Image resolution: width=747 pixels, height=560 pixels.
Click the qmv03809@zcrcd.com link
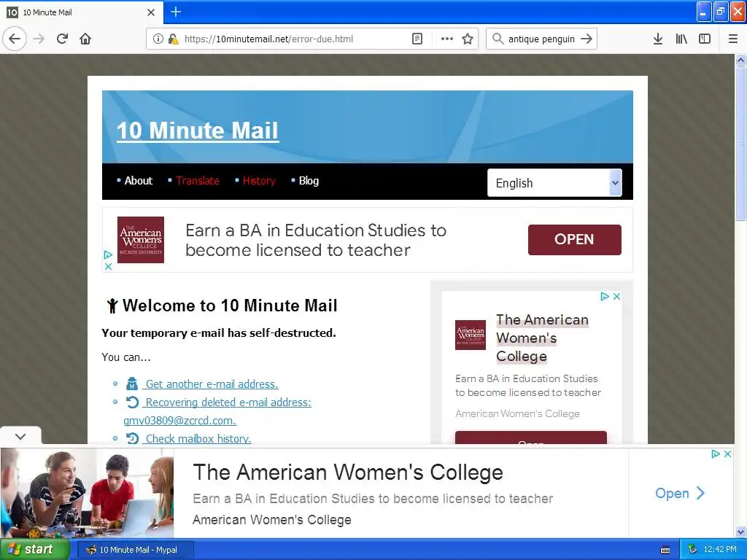[179, 421]
